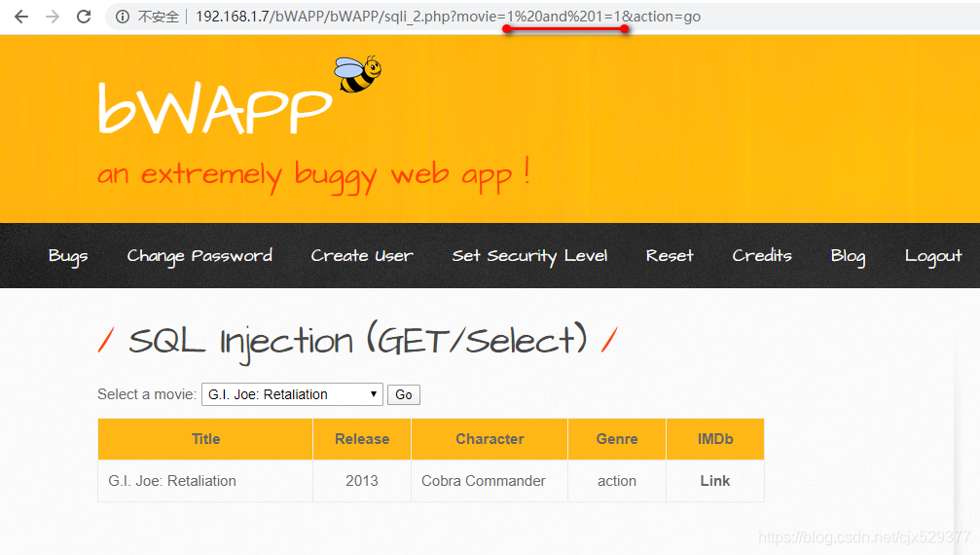Open Set Security Level page

coord(529,256)
